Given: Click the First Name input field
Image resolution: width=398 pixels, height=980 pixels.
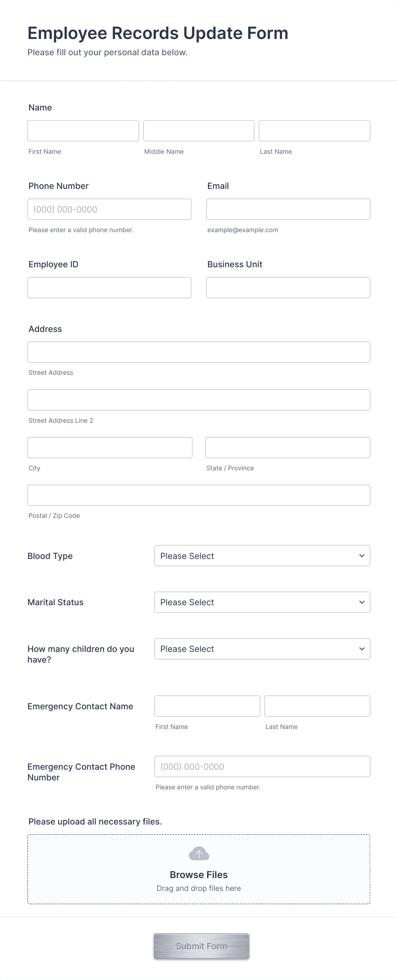Looking at the screenshot, I should [83, 131].
